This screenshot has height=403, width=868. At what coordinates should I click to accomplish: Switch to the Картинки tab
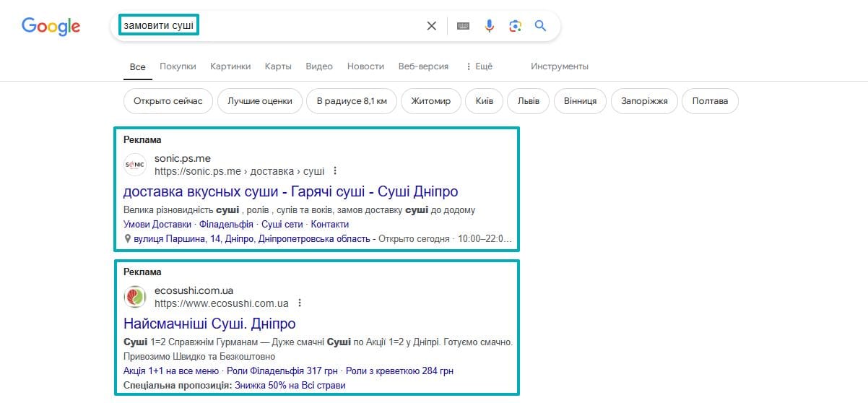230,66
